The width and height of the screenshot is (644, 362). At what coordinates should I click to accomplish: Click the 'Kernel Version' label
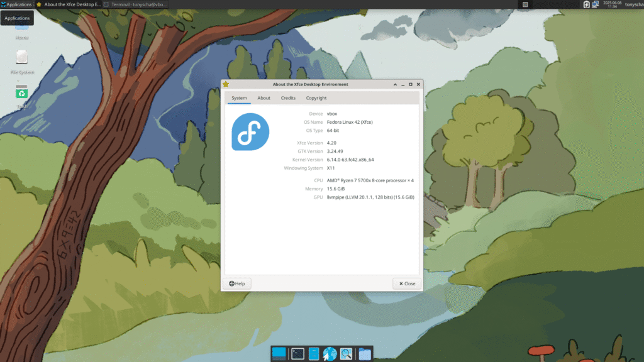click(308, 160)
